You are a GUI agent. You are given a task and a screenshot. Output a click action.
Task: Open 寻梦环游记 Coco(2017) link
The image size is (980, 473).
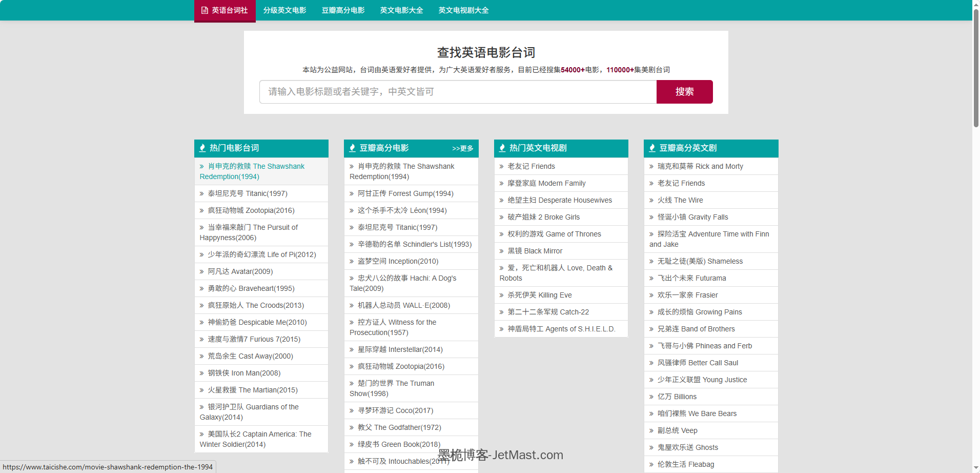point(396,410)
